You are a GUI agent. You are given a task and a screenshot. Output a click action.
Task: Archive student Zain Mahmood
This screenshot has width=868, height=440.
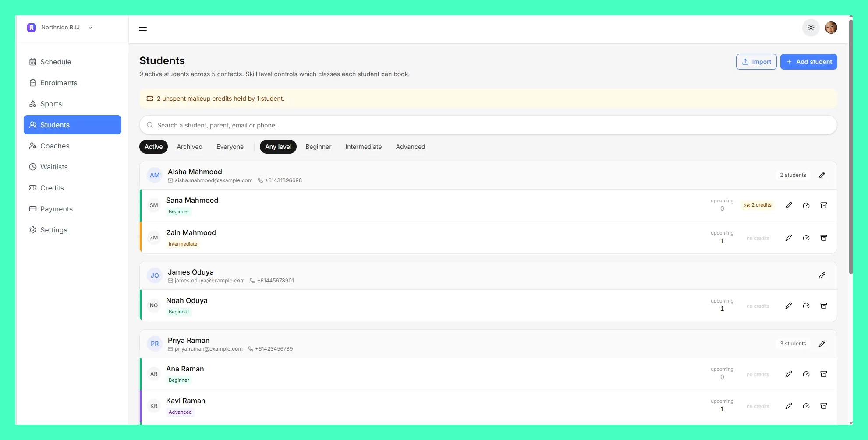824,238
